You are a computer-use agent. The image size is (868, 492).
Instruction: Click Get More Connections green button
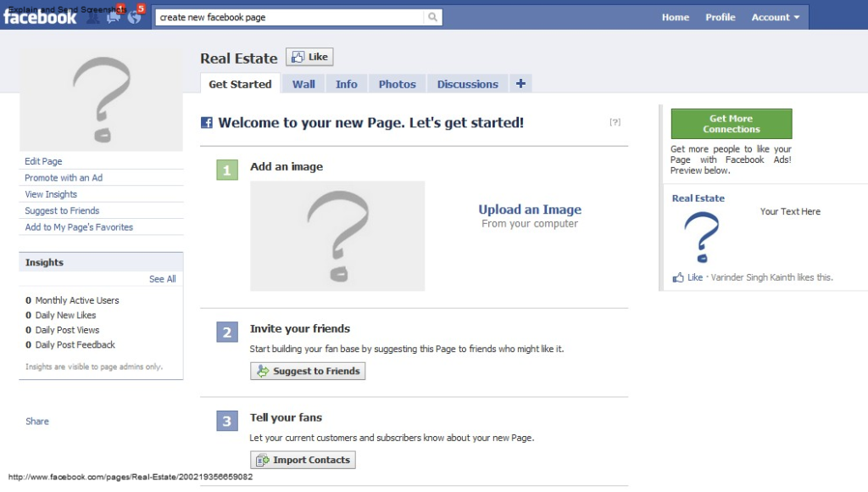click(x=732, y=124)
